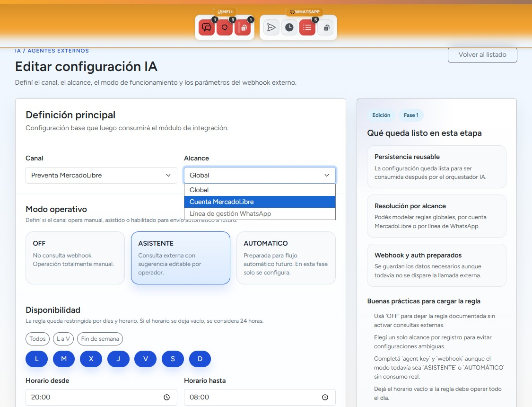Select the MELI group label
Image resolution: width=532 pixels, height=407 pixels.
pos(225,12)
